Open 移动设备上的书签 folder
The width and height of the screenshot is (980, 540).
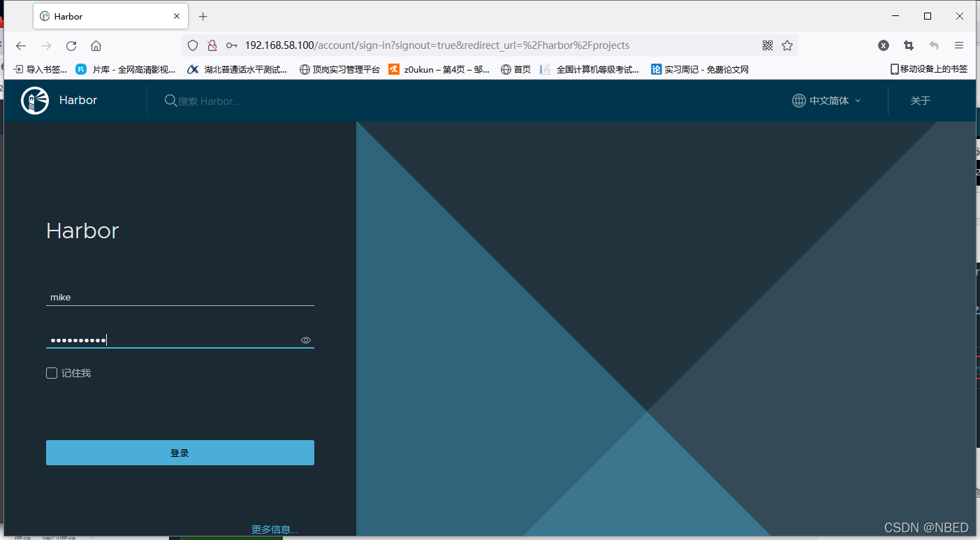(x=929, y=69)
